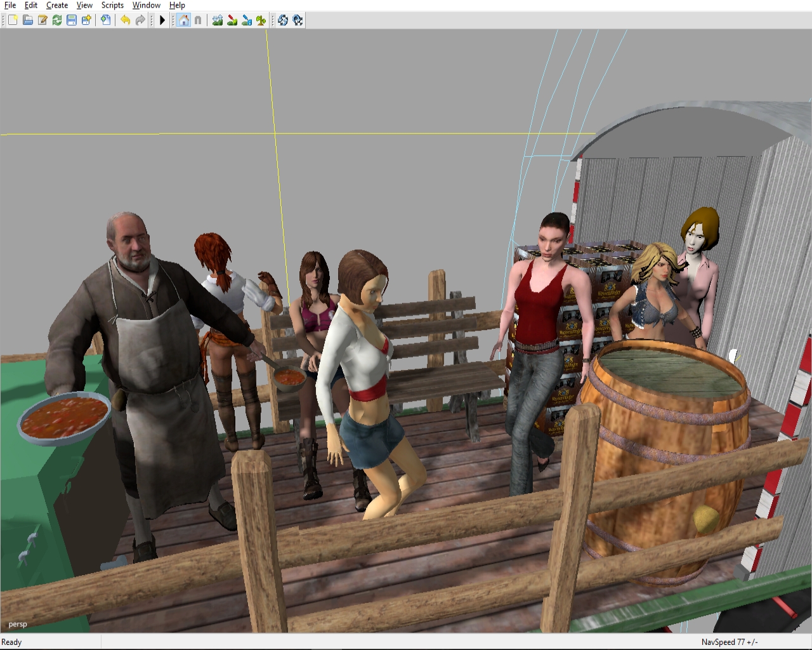The image size is (812, 650).
Task: Select the blue terrain brush tool
Action: coord(247,20)
